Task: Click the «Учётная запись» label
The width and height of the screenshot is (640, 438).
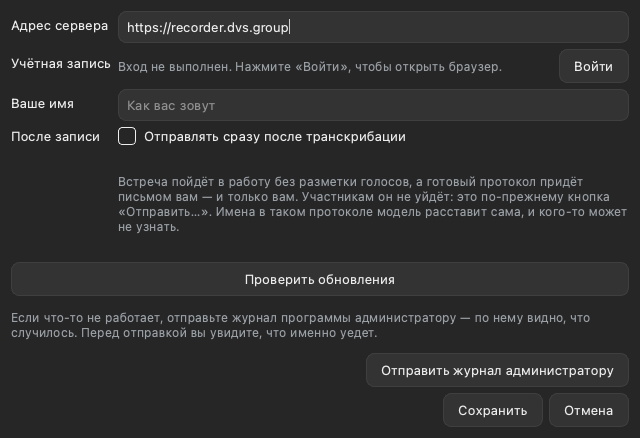Action: [61, 64]
